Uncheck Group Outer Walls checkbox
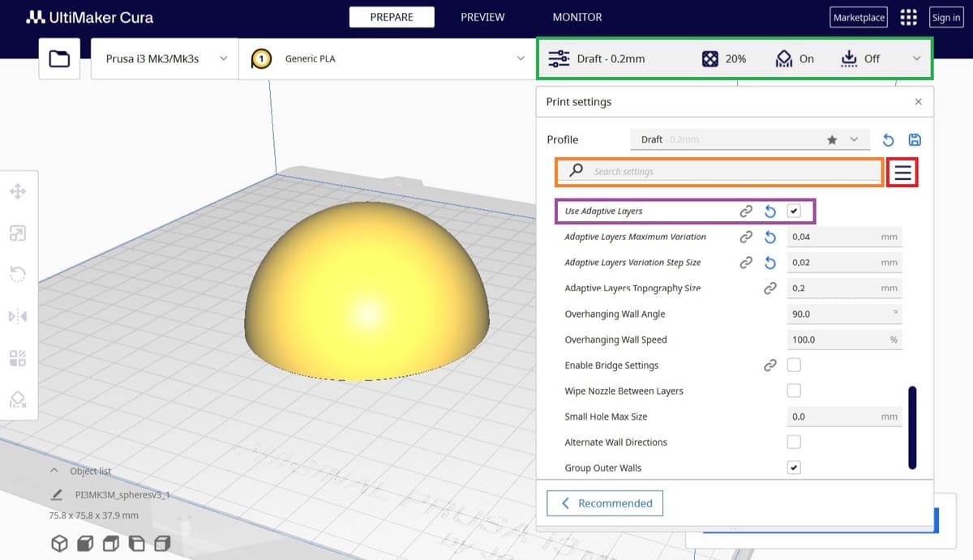Screen dimensions: 973x560 click(794, 468)
